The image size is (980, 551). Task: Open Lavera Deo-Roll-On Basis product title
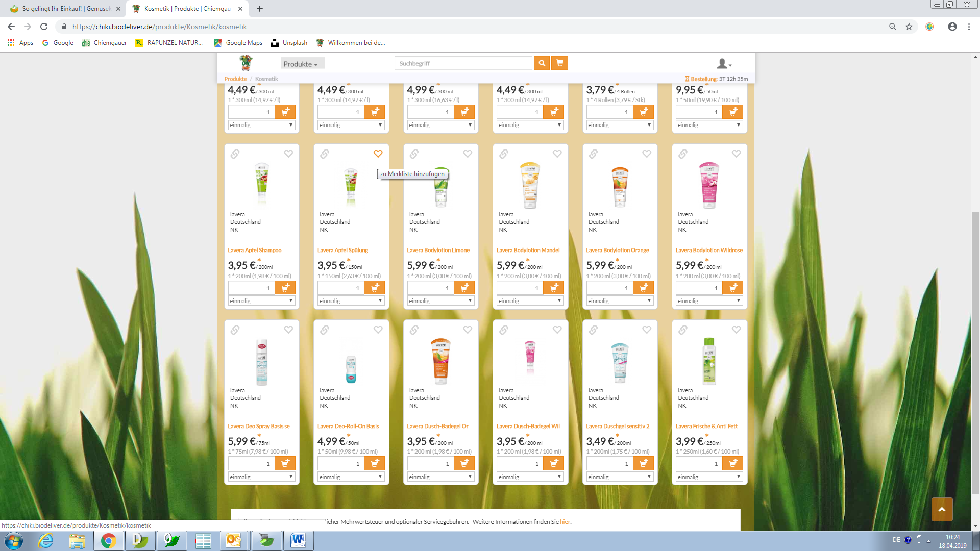point(351,426)
